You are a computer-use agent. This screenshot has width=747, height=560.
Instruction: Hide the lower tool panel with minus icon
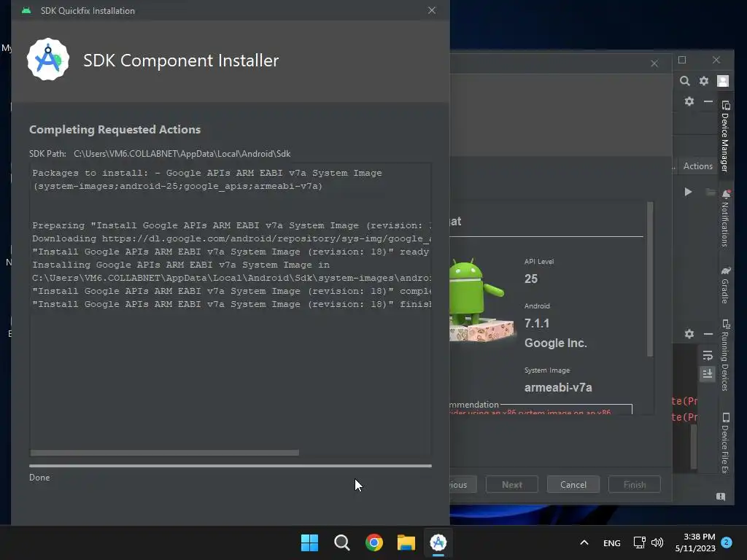[x=708, y=334]
